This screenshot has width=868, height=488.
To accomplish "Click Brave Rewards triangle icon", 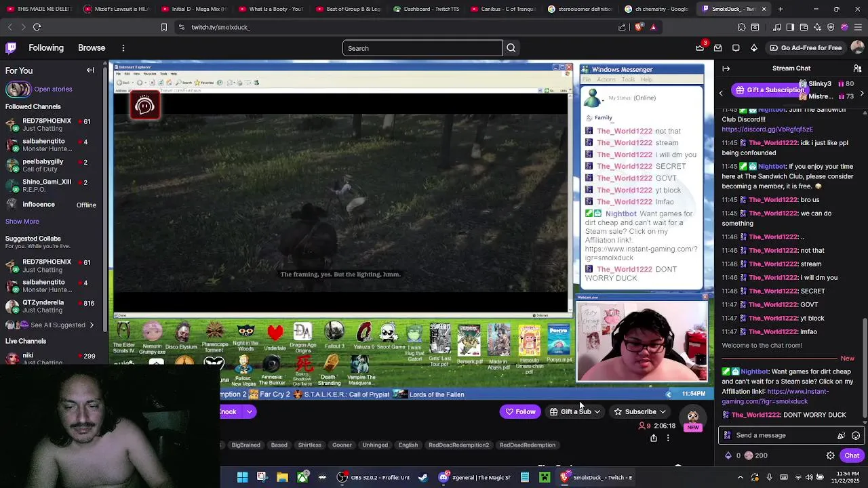I will click(x=653, y=27).
